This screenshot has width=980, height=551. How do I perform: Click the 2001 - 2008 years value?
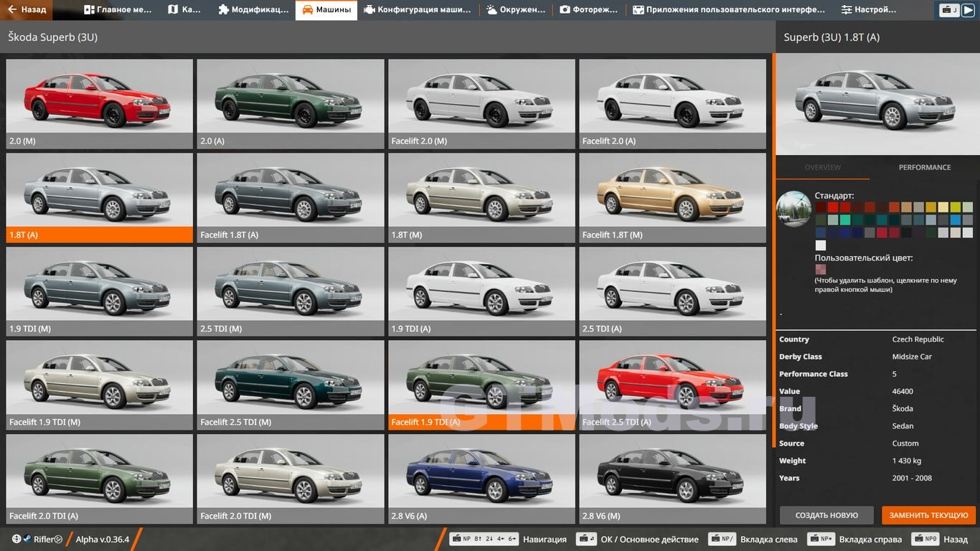point(912,478)
